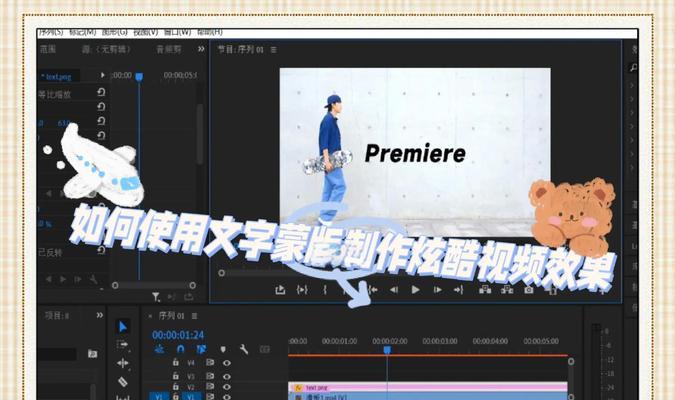Switch to the 项目 panel tab

coord(57,316)
